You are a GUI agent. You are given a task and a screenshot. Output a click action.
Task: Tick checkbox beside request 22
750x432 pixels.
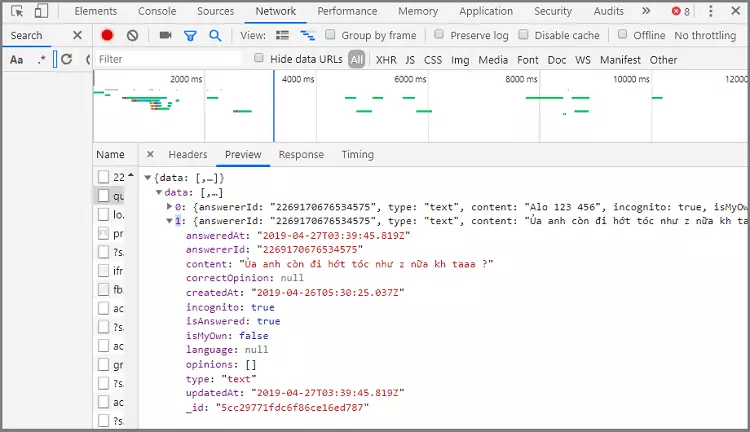point(103,177)
